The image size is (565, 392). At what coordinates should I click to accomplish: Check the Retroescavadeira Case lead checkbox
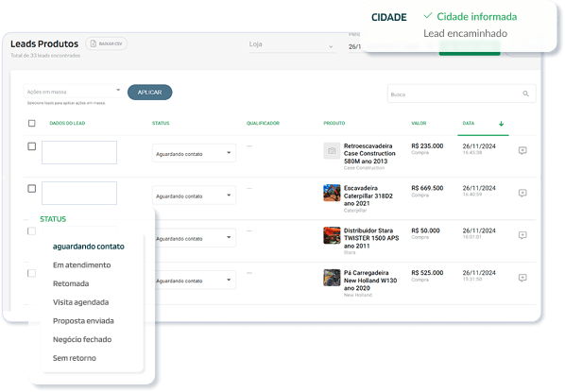[32, 146]
